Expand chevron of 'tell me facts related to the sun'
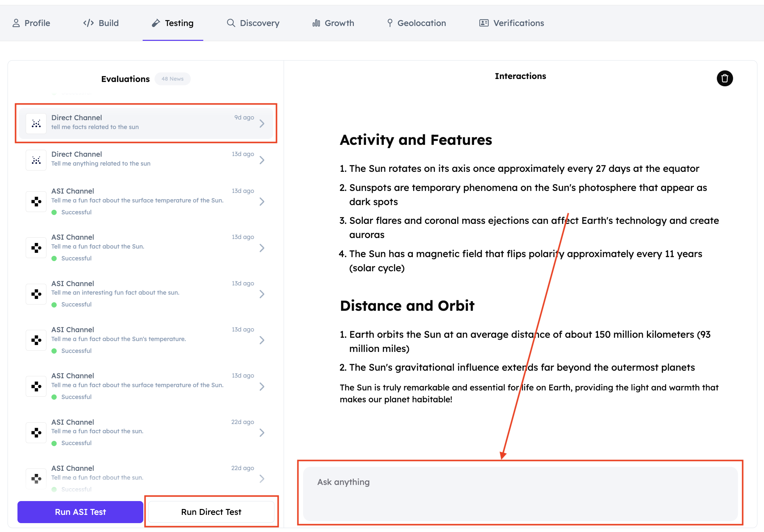Image resolution: width=764 pixels, height=532 pixels. pos(262,124)
